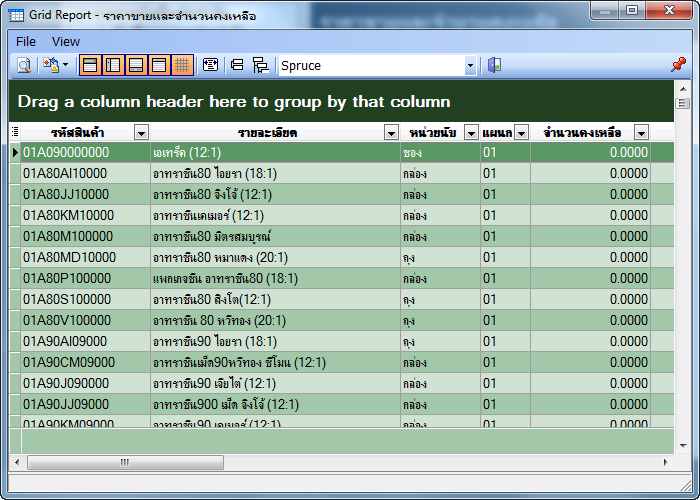The width and height of the screenshot is (700, 500).
Task: Click the horizontal scrollbar right arrow
Action: [667, 462]
